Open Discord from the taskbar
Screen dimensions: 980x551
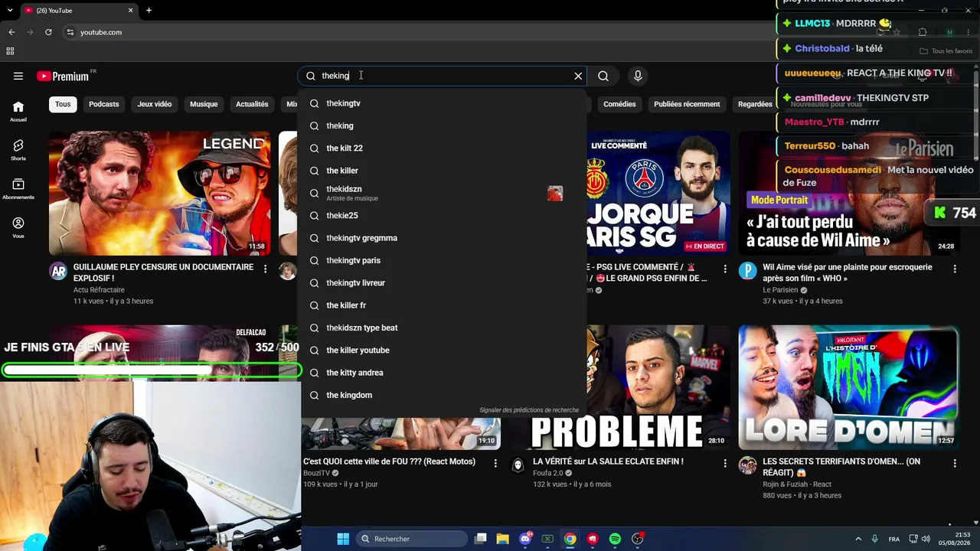(525, 539)
